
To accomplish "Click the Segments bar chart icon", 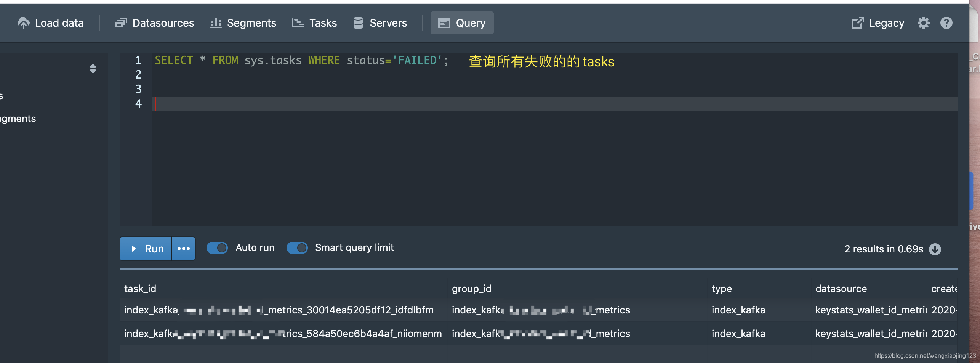I will (x=216, y=23).
